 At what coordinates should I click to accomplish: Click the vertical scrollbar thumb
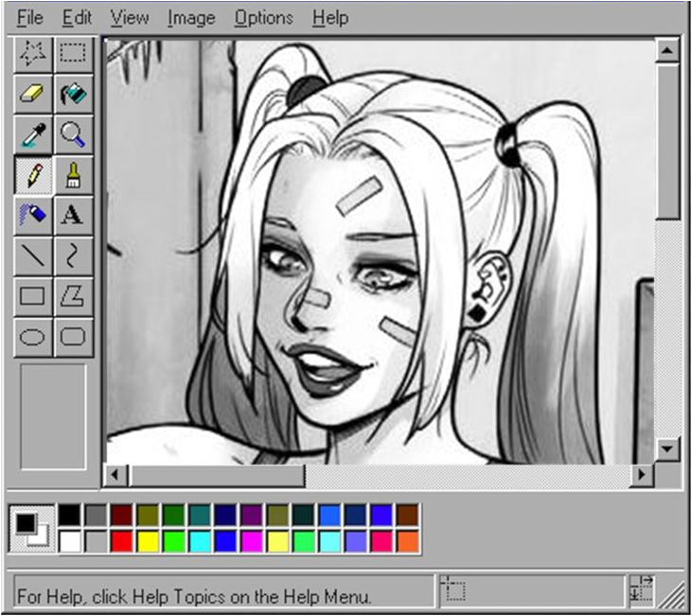click(667, 141)
